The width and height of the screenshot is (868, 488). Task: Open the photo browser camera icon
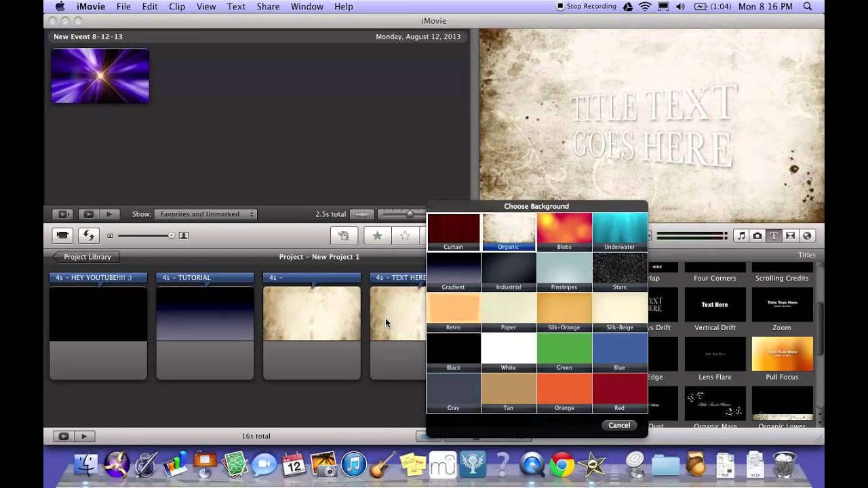pos(757,236)
